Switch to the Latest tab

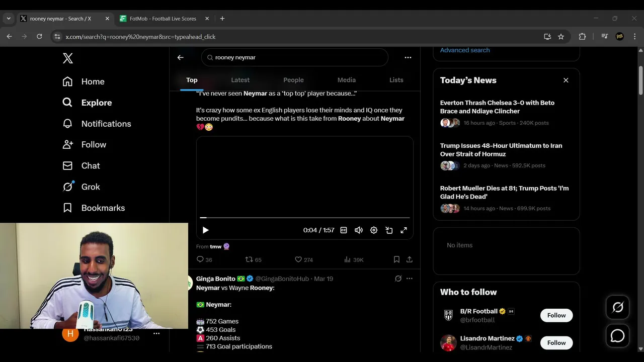(240, 80)
